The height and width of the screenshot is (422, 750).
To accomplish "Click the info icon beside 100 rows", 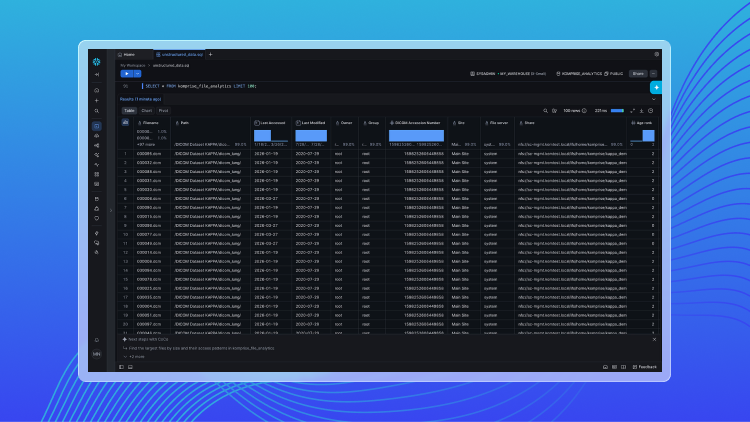I will (x=585, y=111).
